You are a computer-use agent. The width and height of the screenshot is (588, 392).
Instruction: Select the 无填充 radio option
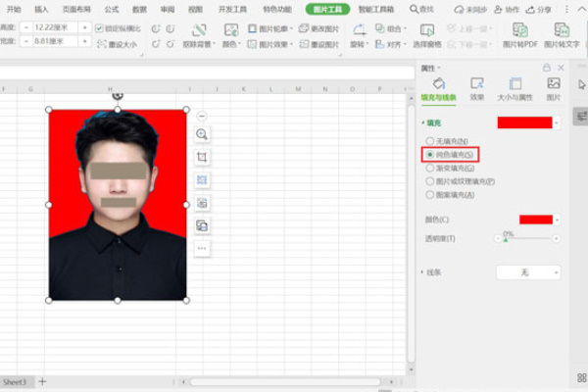pos(428,142)
